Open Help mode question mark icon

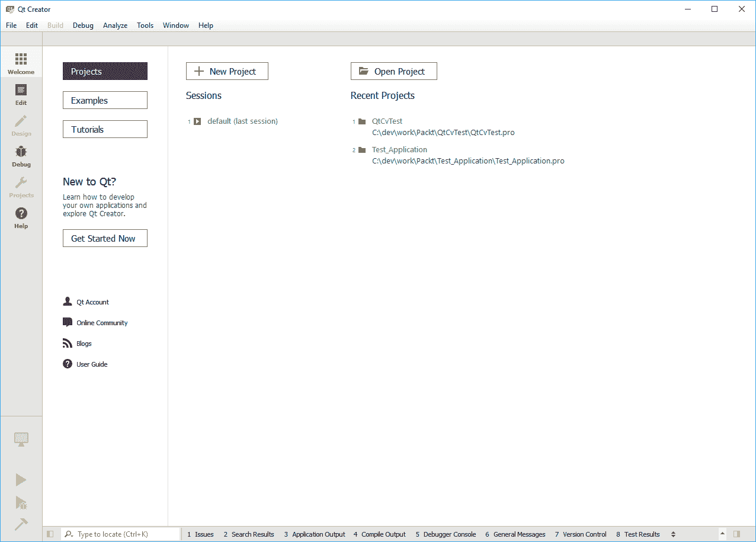pos(21,217)
